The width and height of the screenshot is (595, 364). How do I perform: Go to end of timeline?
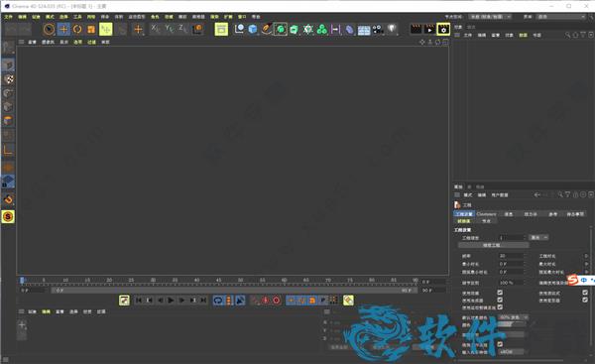[x=203, y=301]
